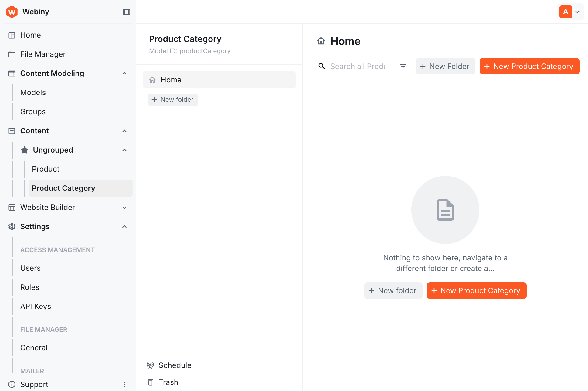588x391 pixels.
Task: Open Groups under Content Modeling
Action: coord(33,111)
